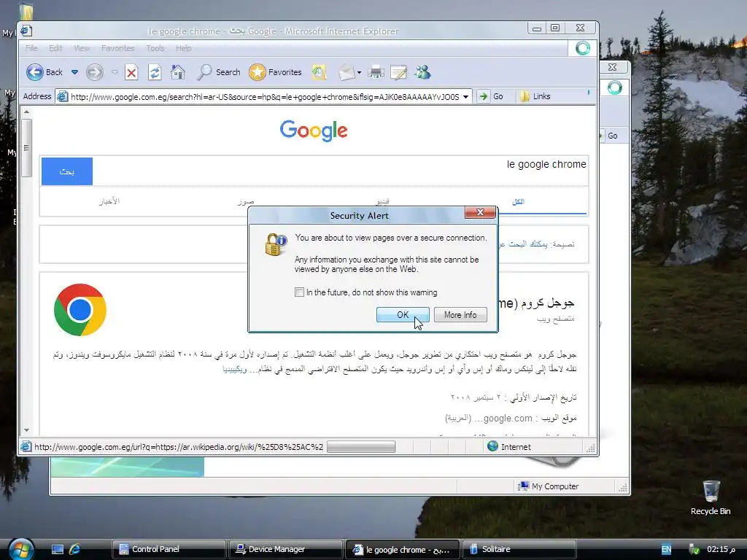Open the Back button history dropdown arrow
Screen dimensions: 747x560
coord(75,72)
